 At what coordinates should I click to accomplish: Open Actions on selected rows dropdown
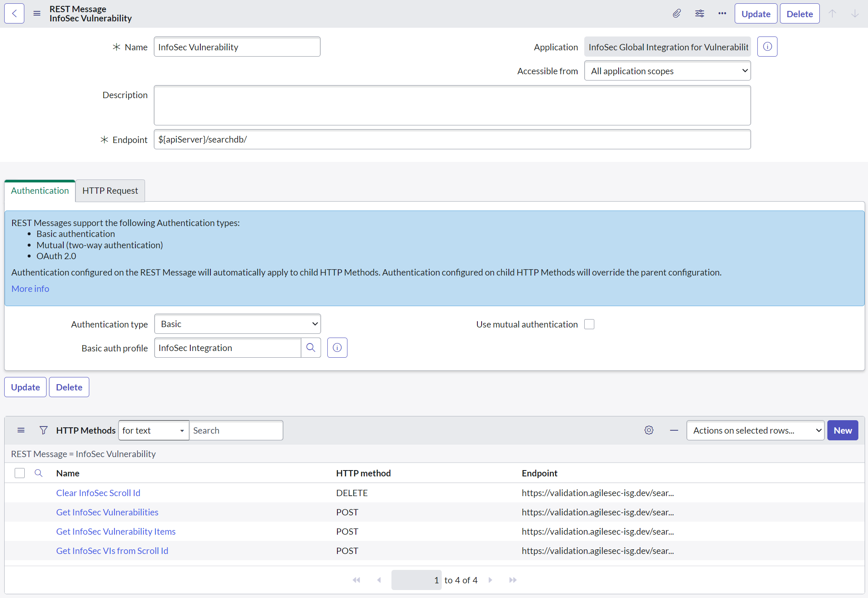[756, 430]
